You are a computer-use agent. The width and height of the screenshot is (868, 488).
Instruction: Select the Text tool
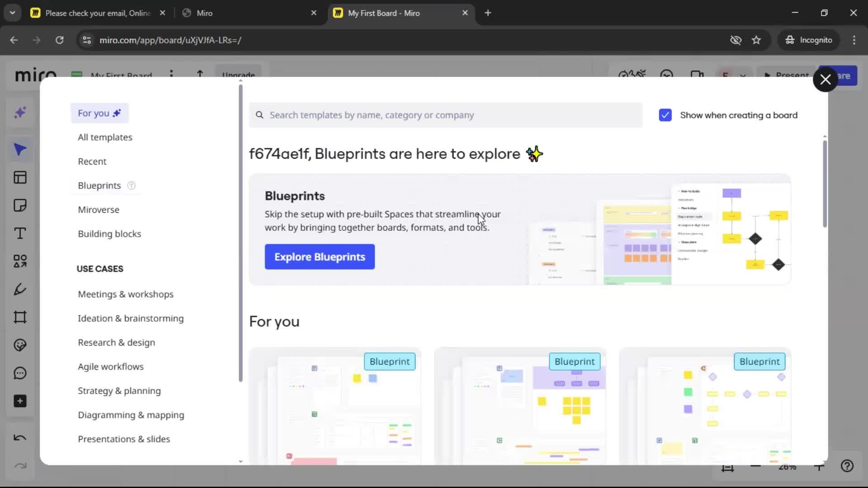coord(20,234)
